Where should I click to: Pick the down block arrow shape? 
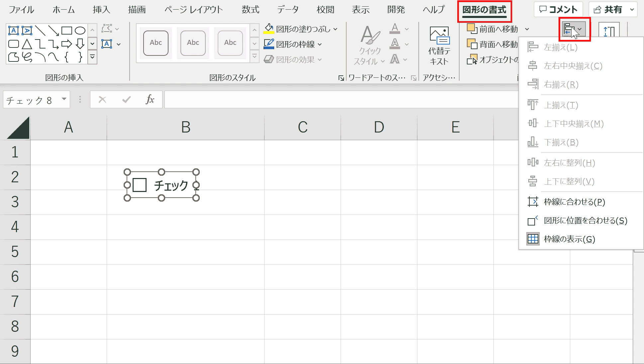point(80,44)
